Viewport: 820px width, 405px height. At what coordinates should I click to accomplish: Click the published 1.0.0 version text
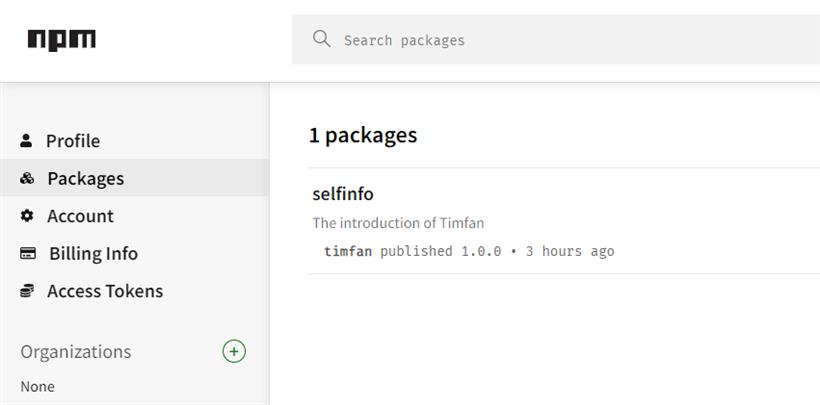(x=441, y=251)
